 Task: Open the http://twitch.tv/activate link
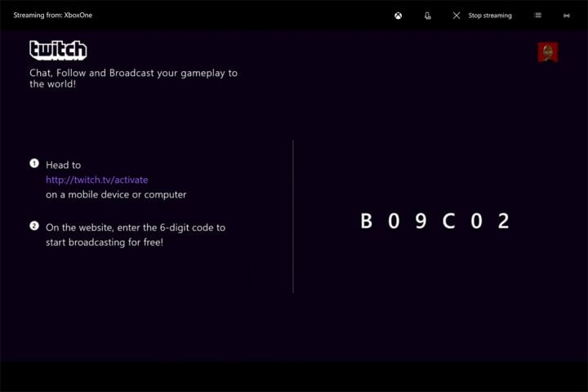[96, 180]
